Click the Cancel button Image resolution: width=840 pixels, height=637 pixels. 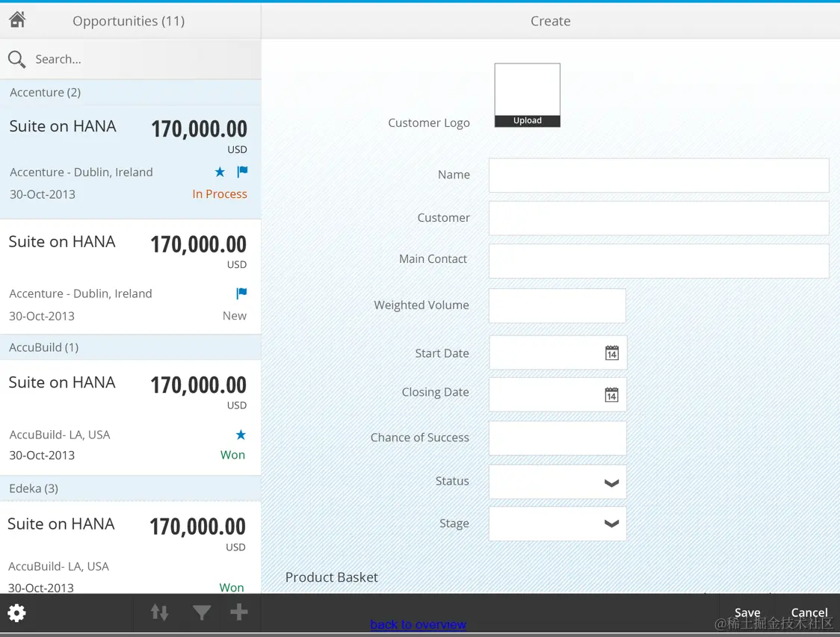pos(809,612)
